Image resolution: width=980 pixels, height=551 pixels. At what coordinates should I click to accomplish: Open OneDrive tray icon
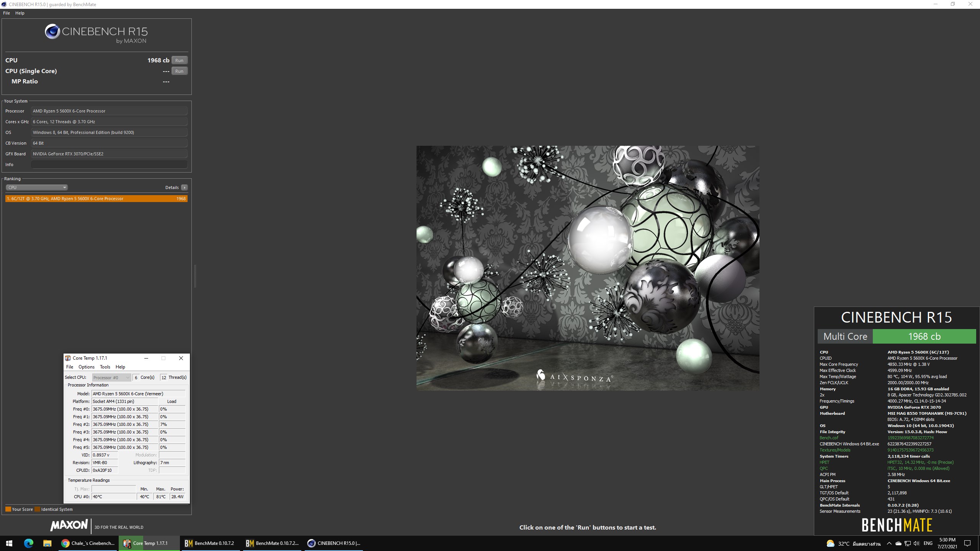[898, 543]
